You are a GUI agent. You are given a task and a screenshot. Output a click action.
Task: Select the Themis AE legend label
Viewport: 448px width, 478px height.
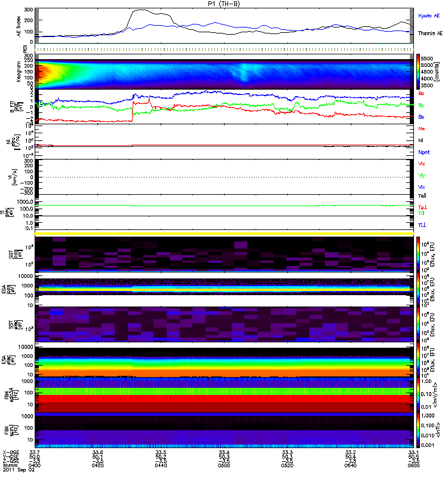(x=430, y=33)
